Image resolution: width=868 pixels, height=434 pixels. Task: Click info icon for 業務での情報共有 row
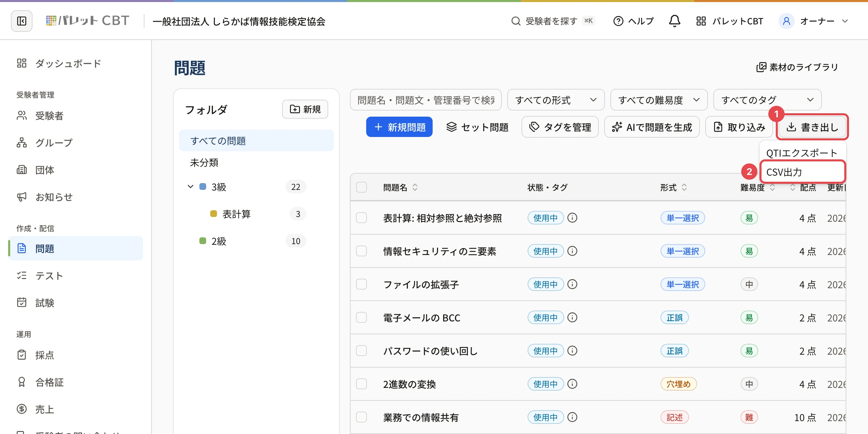coord(572,417)
